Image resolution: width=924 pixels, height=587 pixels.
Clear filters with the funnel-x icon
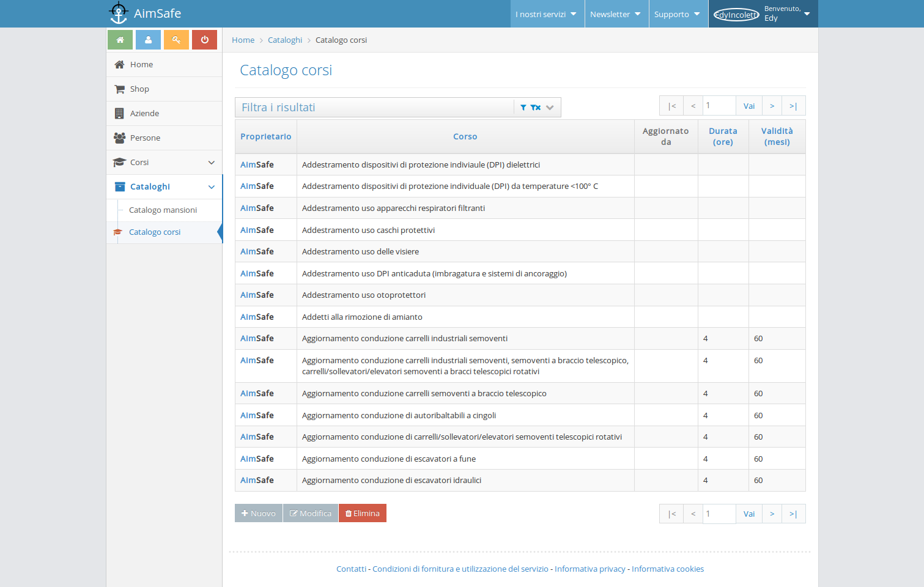coord(536,108)
